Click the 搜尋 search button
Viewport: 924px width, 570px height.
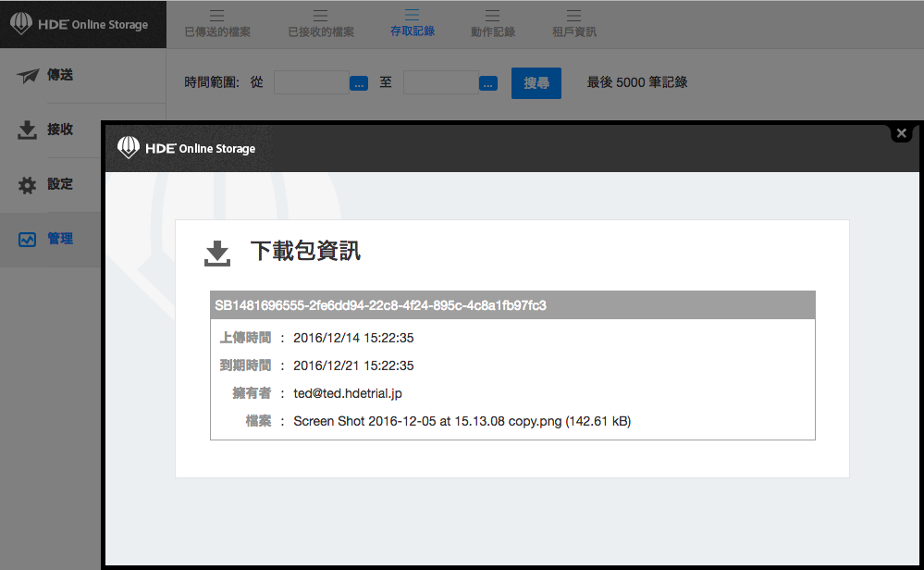coord(536,83)
